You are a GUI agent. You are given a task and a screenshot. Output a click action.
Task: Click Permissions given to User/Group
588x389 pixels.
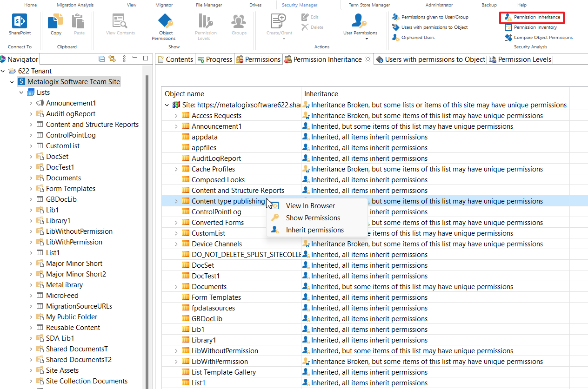[x=434, y=17]
